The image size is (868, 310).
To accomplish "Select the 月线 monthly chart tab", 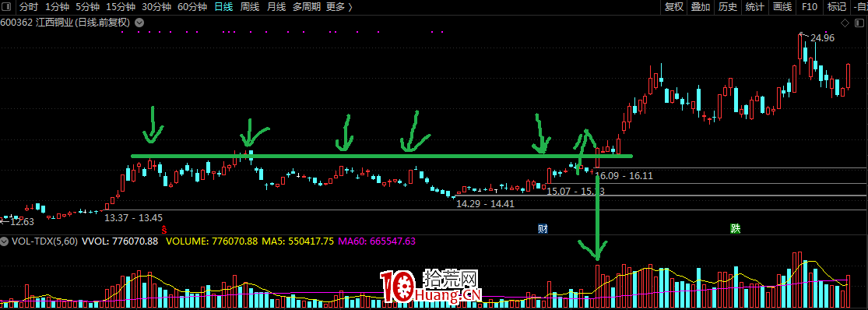I will coord(276,7).
